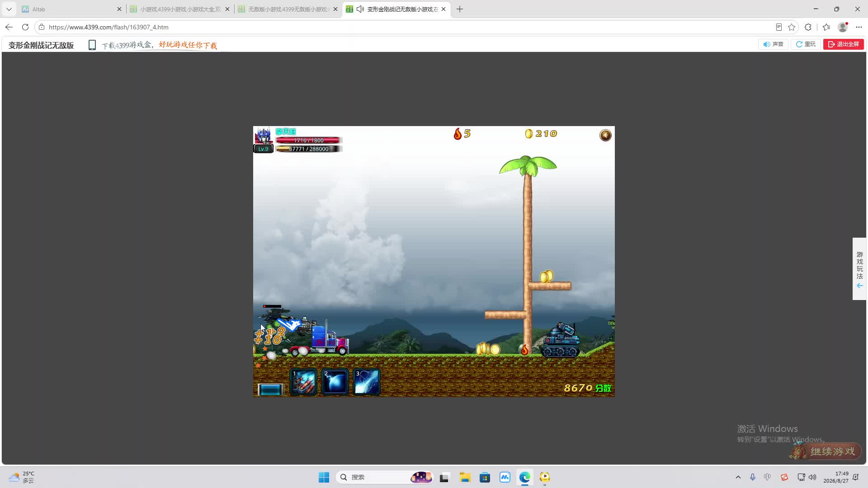Screen dimensions: 868x488
Task: Click the 变形金刚战记无敌版 page title
Action: (41, 45)
